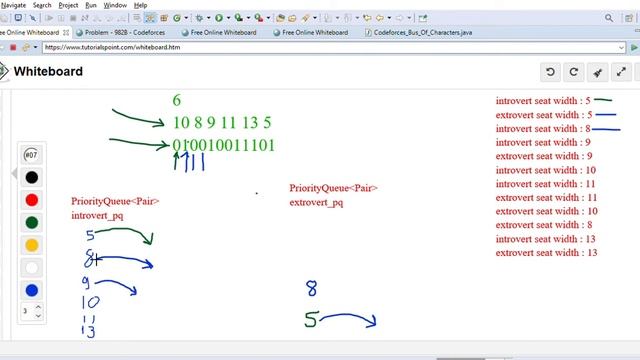Redo the whiteboard stroke
Image resolution: width=640 pixels, height=360 pixels.
(573, 72)
